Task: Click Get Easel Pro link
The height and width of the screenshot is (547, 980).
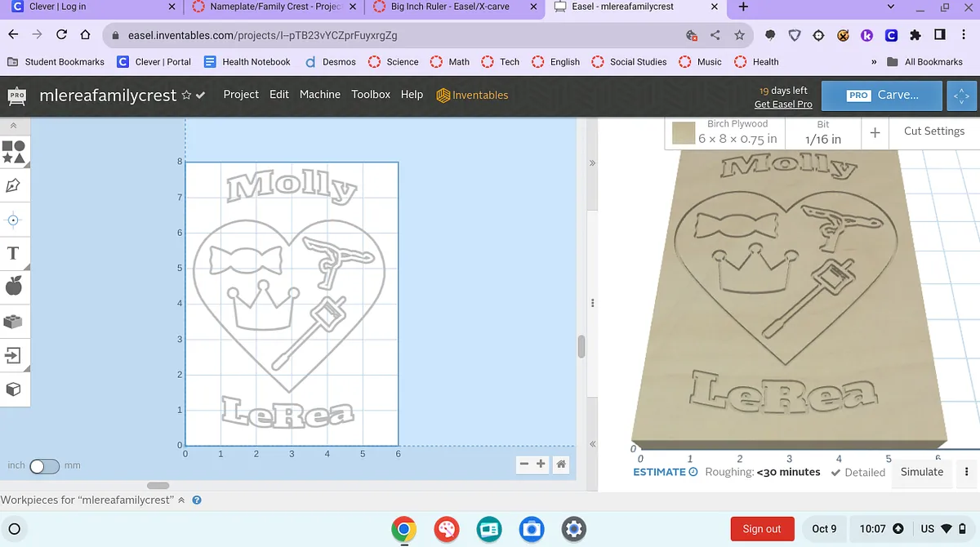Action: click(x=783, y=105)
